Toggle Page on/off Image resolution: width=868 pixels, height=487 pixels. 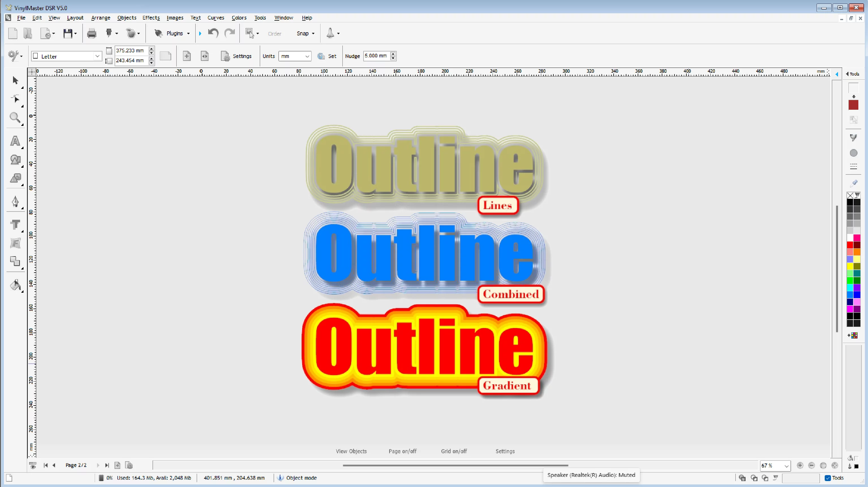pyautogui.click(x=402, y=451)
